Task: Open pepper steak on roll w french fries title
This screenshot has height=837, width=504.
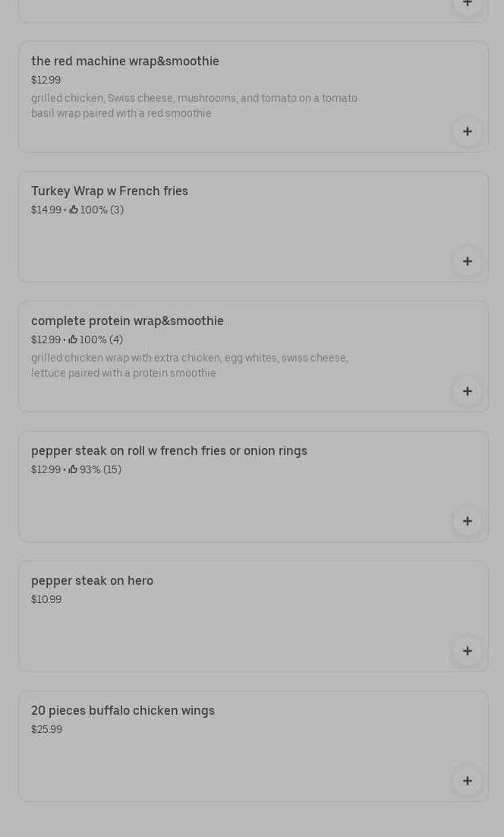Action: point(169,450)
